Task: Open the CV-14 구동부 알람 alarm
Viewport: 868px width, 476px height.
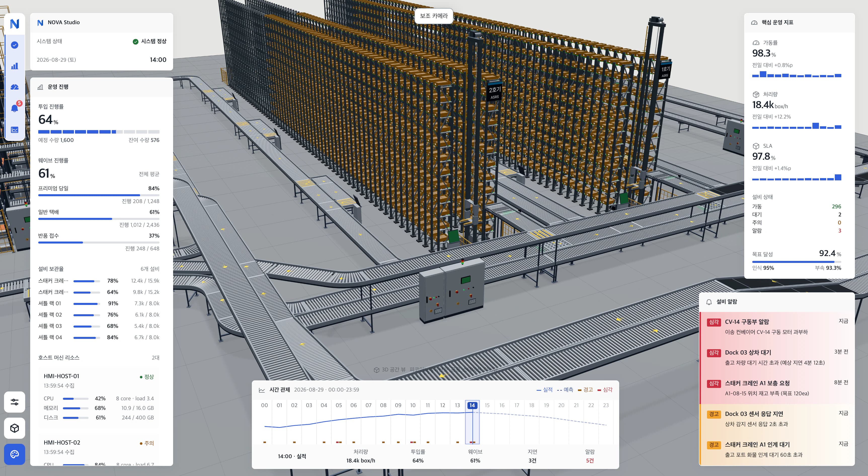Action: pyautogui.click(x=777, y=327)
